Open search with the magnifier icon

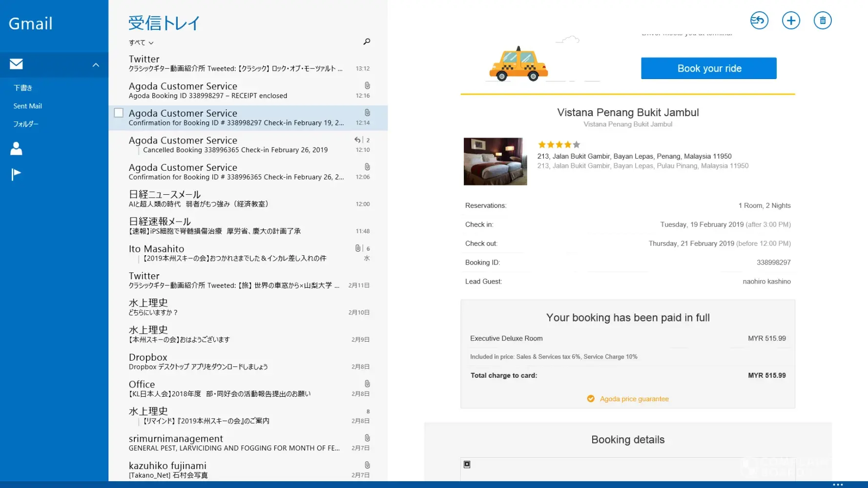[367, 41]
